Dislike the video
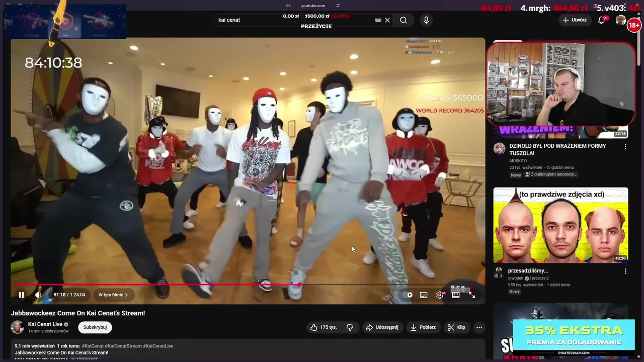 tap(350, 327)
